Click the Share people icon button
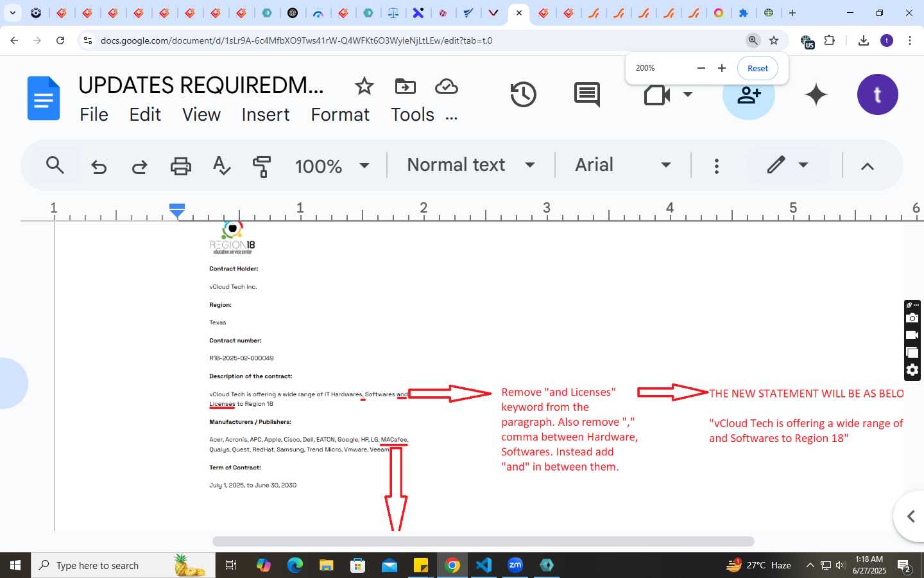This screenshot has width=924, height=578. [749, 95]
